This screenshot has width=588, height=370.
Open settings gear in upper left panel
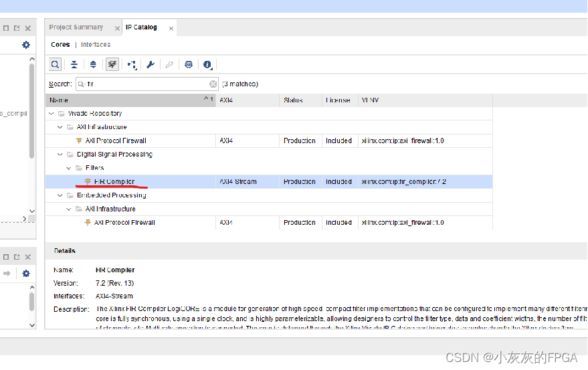point(26,45)
